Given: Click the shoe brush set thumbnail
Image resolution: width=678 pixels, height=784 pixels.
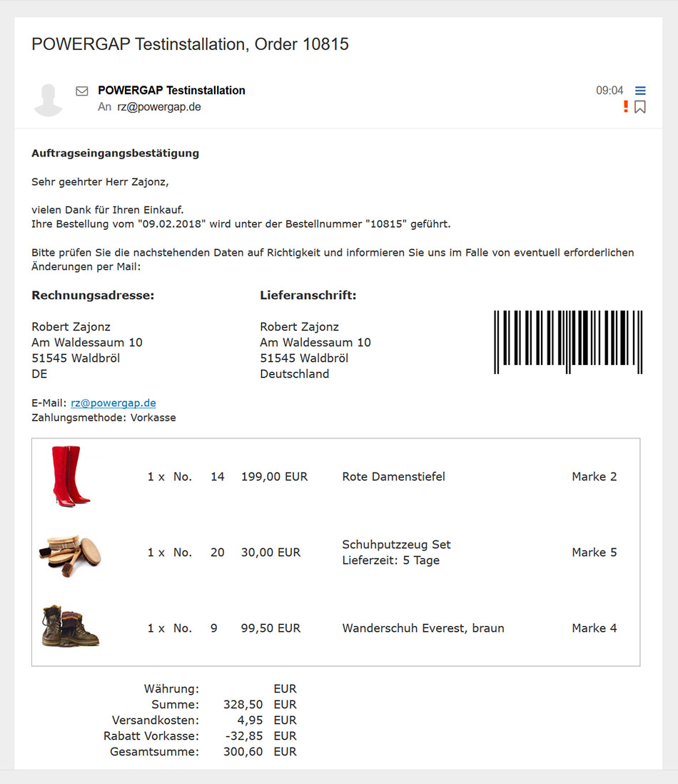Looking at the screenshot, I should (x=71, y=555).
